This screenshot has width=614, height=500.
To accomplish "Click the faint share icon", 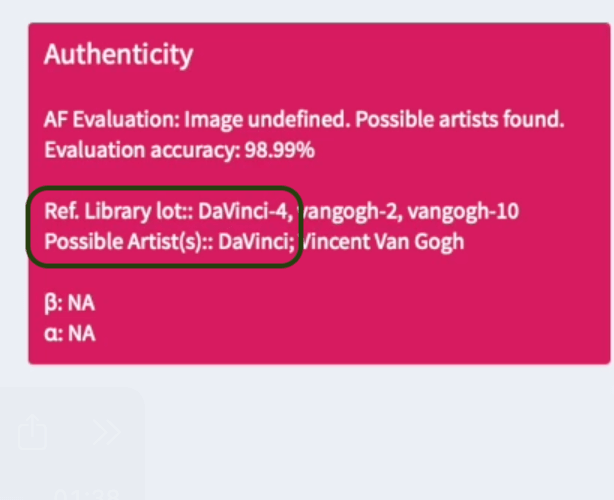I will tap(33, 432).
